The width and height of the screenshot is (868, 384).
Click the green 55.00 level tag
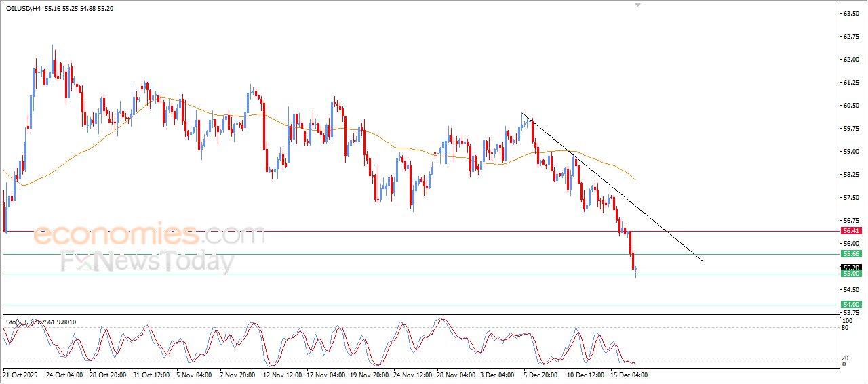(851, 274)
